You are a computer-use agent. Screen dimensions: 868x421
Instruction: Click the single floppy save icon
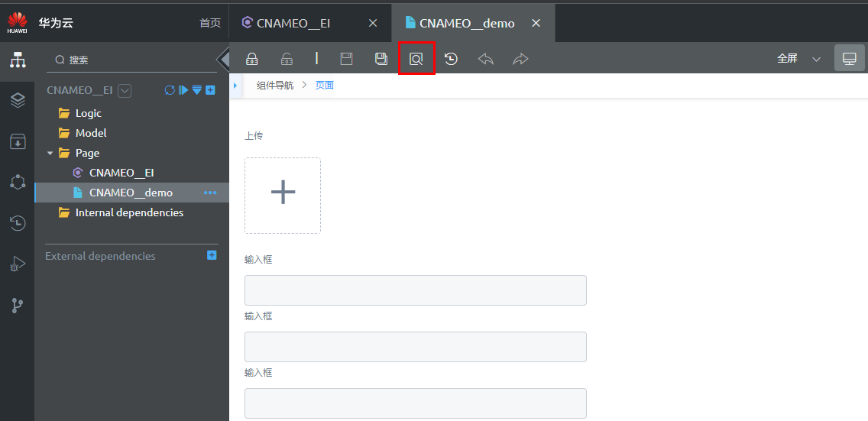[347, 59]
